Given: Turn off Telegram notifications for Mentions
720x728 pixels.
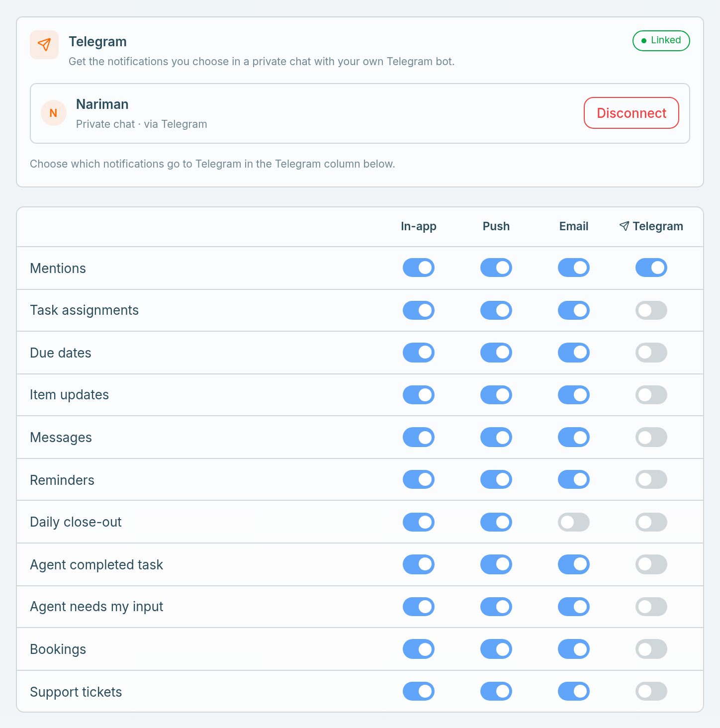Looking at the screenshot, I should click(651, 268).
